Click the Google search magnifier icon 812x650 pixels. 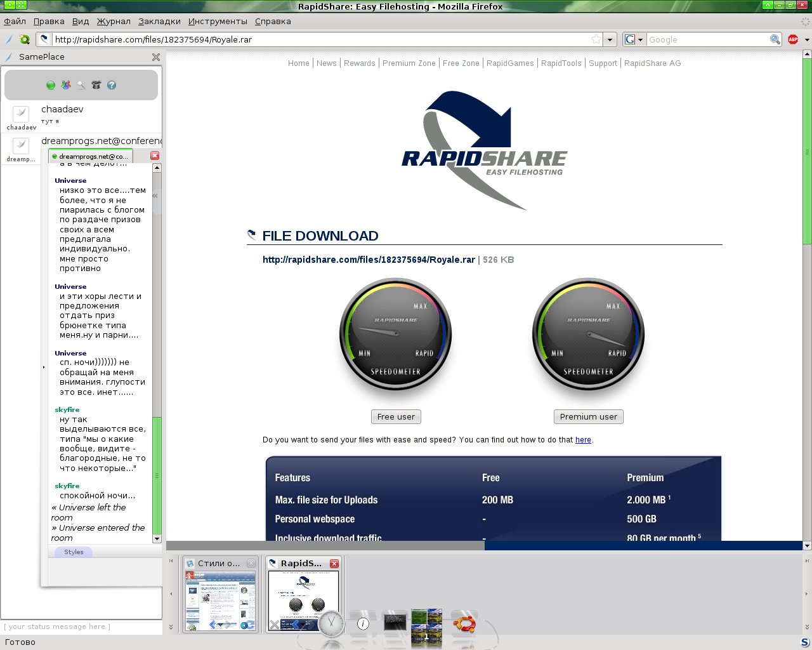click(x=775, y=39)
